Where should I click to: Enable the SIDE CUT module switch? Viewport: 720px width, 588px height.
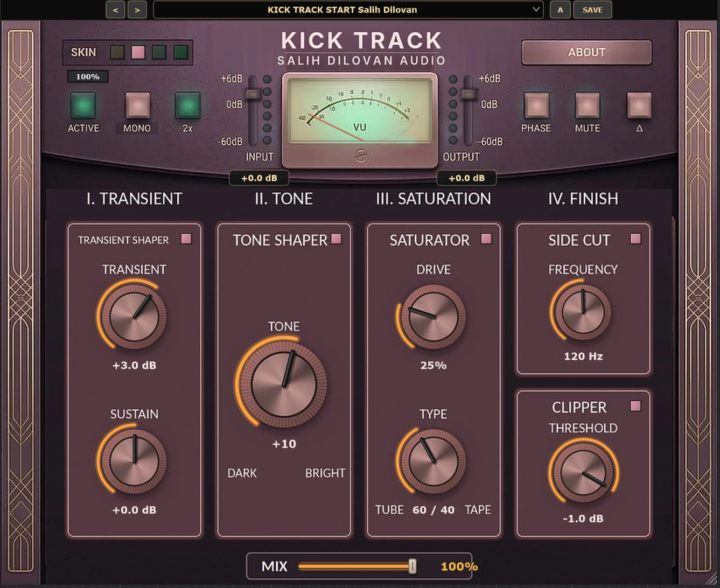coord(635,239)
